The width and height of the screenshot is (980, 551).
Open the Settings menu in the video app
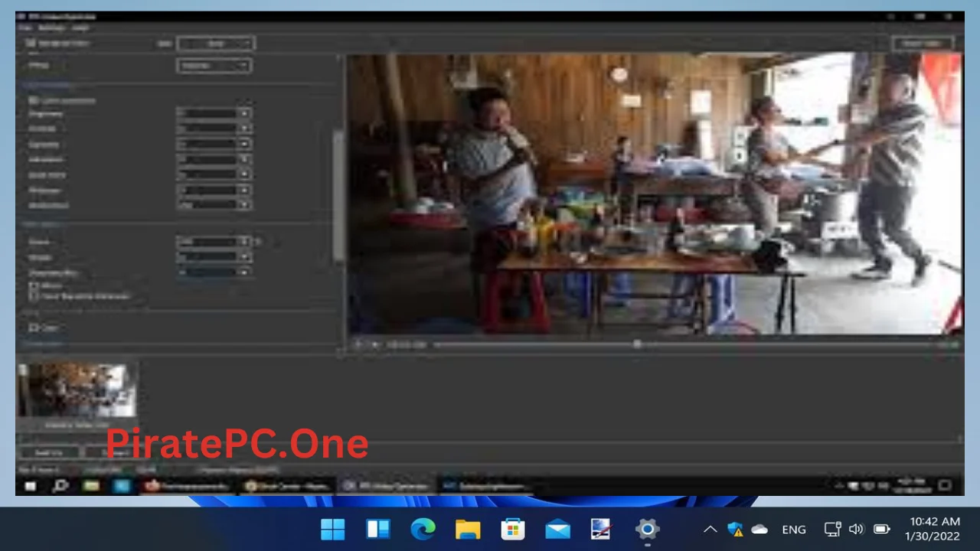pyautogui.click(x=51, y=28)
